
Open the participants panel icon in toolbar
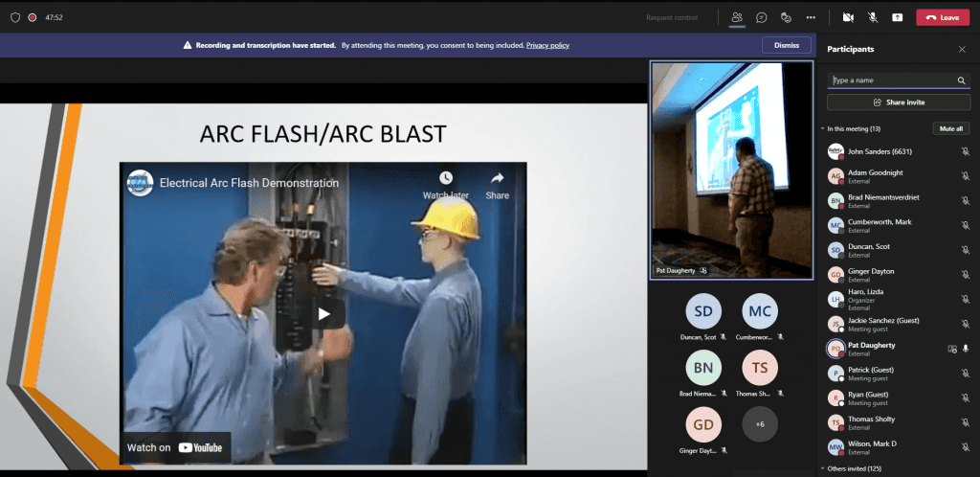737,17
